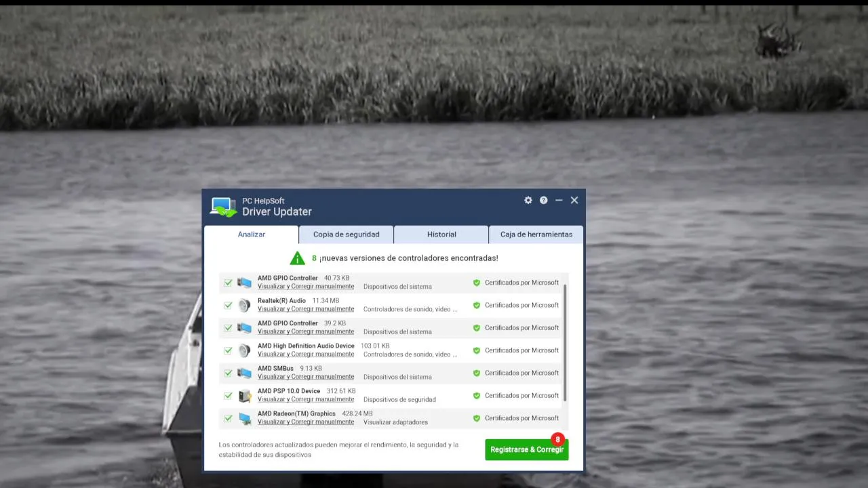Click Certificados por Microsoft in AMD PSP row
Viewport: 868px width, 488px height.
point(521,396)
